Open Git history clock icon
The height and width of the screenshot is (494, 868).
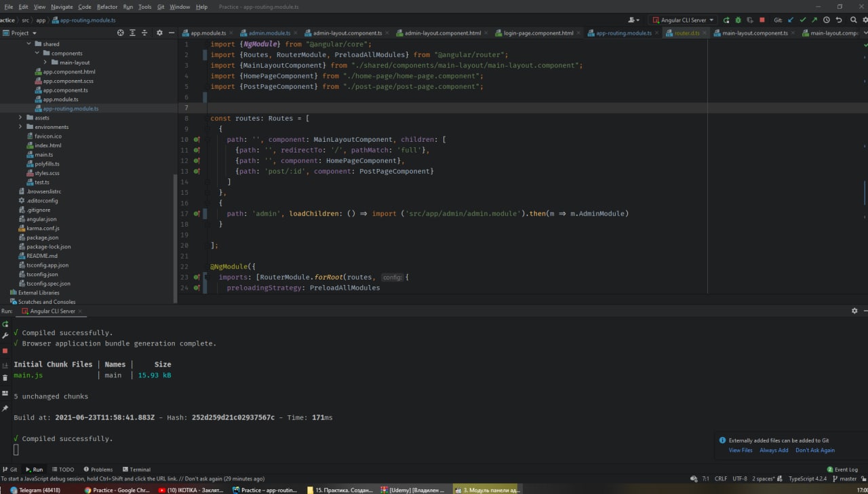pyautogui.click(x=827, y=20)
